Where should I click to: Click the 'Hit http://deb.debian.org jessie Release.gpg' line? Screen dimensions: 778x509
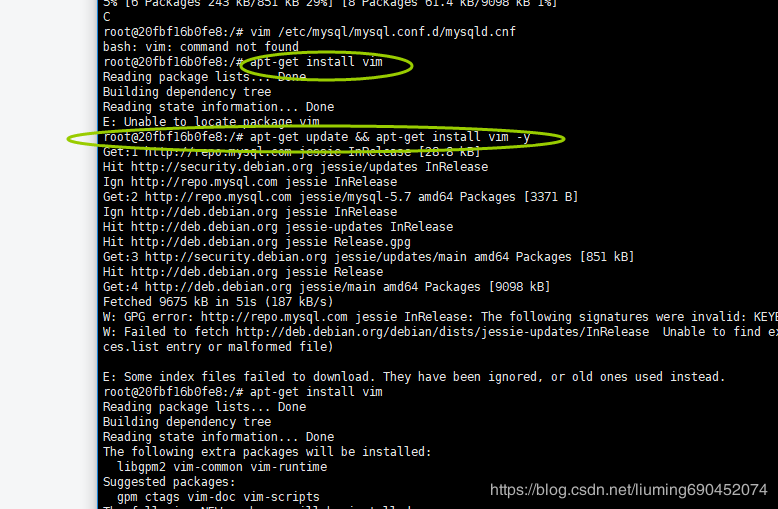tap(257, 242)
